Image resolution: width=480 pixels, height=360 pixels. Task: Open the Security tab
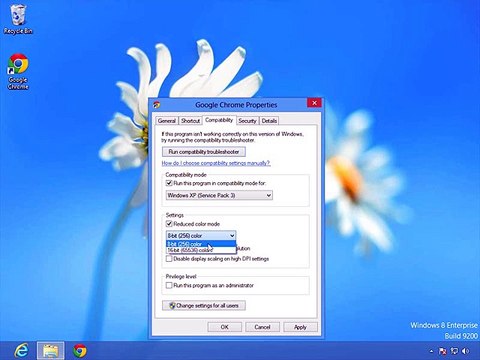[247, 121]
